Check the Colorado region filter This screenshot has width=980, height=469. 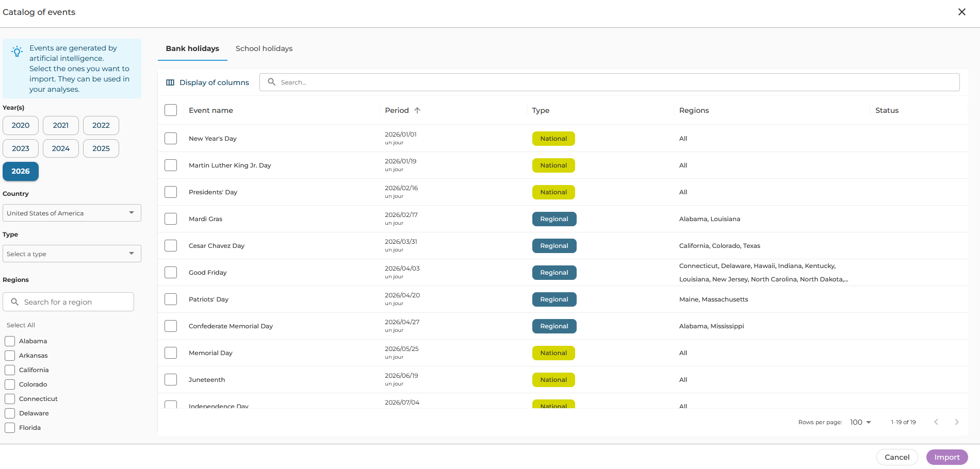[10, 384]
